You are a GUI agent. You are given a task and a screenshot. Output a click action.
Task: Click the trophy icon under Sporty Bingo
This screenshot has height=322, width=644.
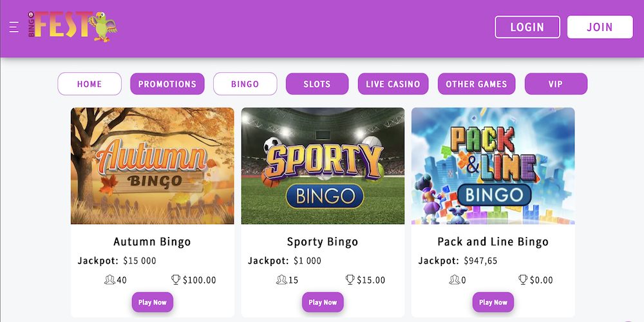[350, 280]
